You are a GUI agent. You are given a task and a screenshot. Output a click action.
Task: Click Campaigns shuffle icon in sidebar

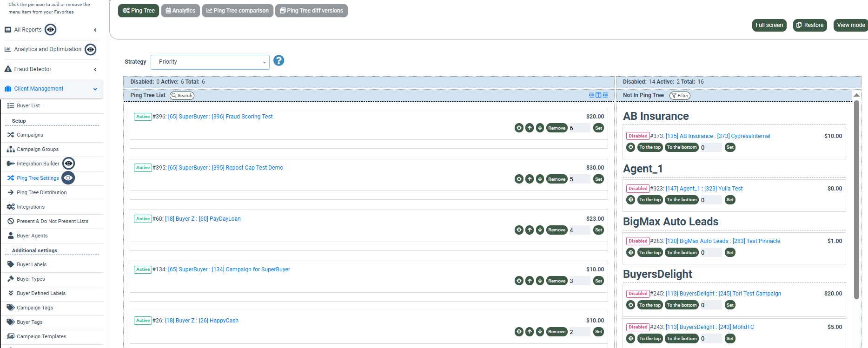click(11, 135)
